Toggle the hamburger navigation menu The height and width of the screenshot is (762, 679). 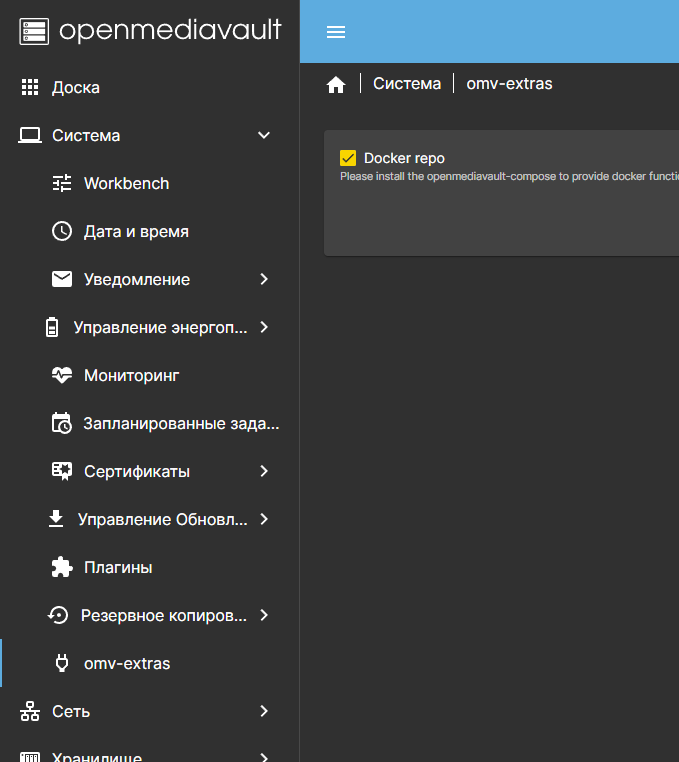336,32
